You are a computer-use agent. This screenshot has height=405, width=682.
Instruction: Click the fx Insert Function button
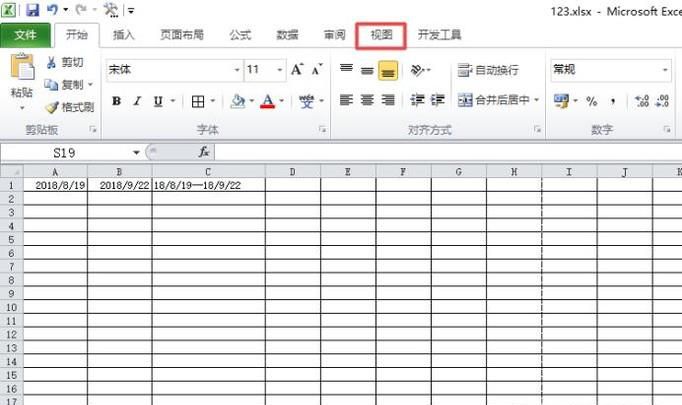point(204,152)
